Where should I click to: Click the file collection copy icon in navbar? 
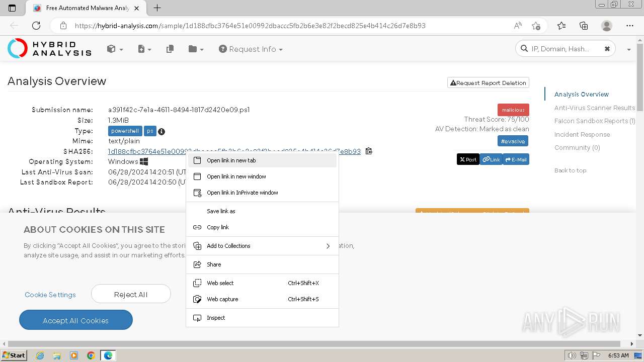(x=170, y=49)
